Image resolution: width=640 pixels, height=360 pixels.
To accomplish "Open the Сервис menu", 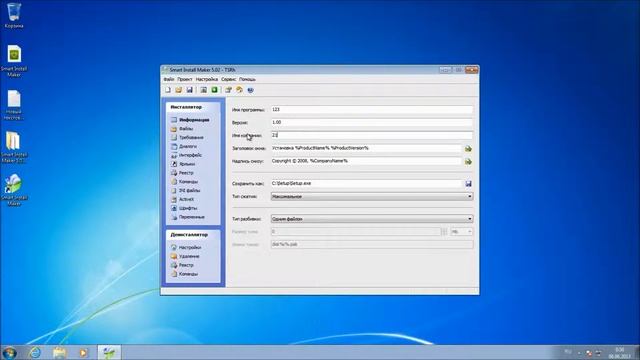I will tap(229, 79).
